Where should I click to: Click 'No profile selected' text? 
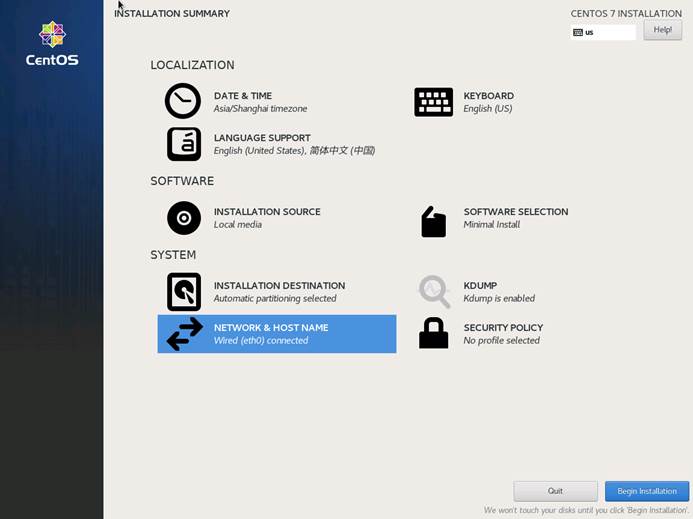point(502,340)
